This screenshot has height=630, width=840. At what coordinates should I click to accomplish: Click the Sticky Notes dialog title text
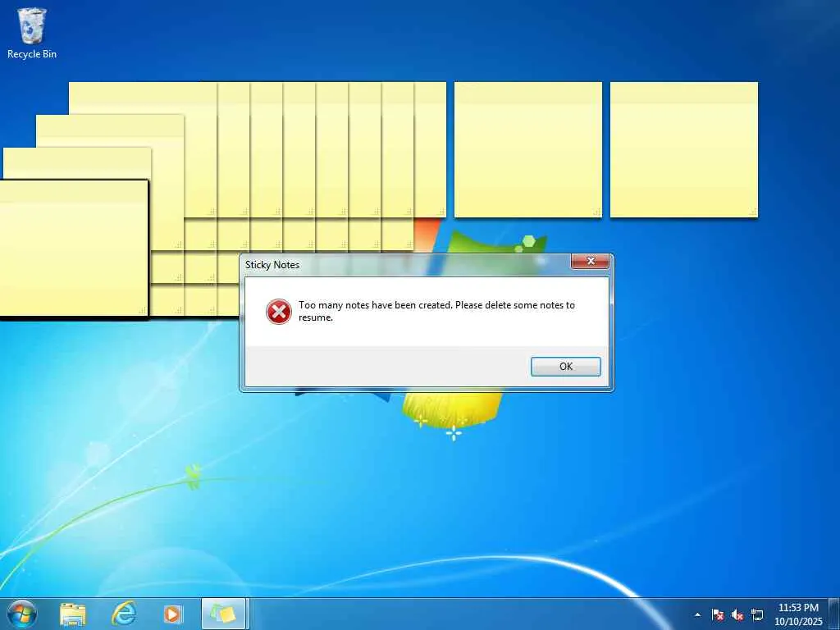point(272,265)
